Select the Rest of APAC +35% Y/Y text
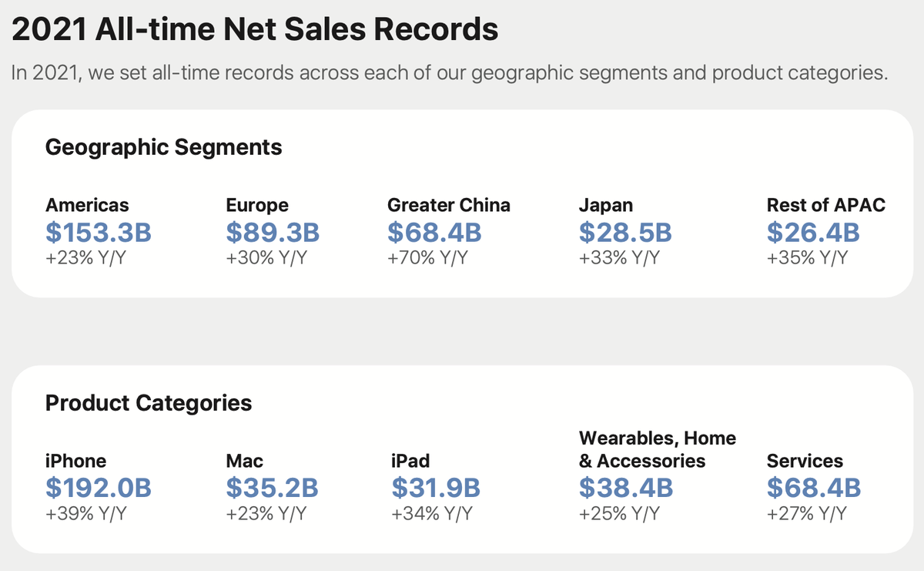The image size is (924, 571). (808, 257)
